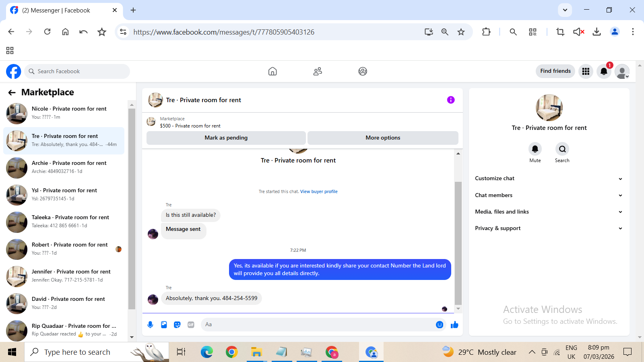Expand Media, files and links section
This screenshot has width=644, height=362.
tap(549, 212)
